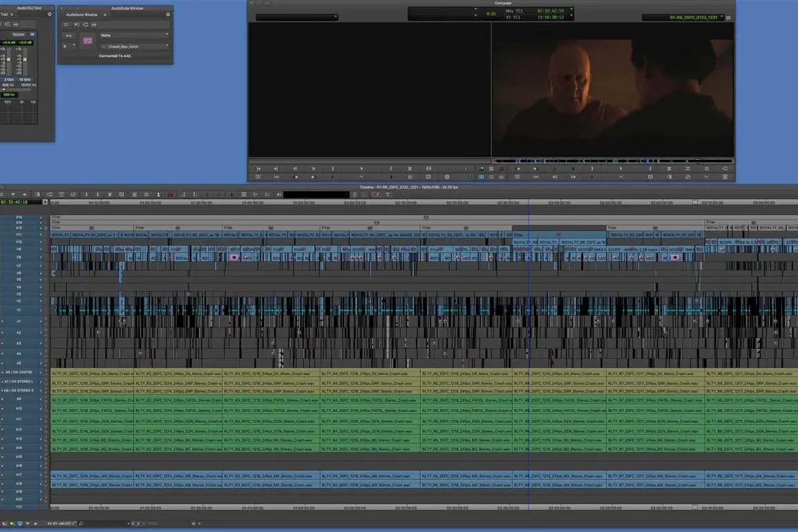The image size is (798, 532).
Task: Click the Bypass button in Audio EQ
Action: coord(18,34)
